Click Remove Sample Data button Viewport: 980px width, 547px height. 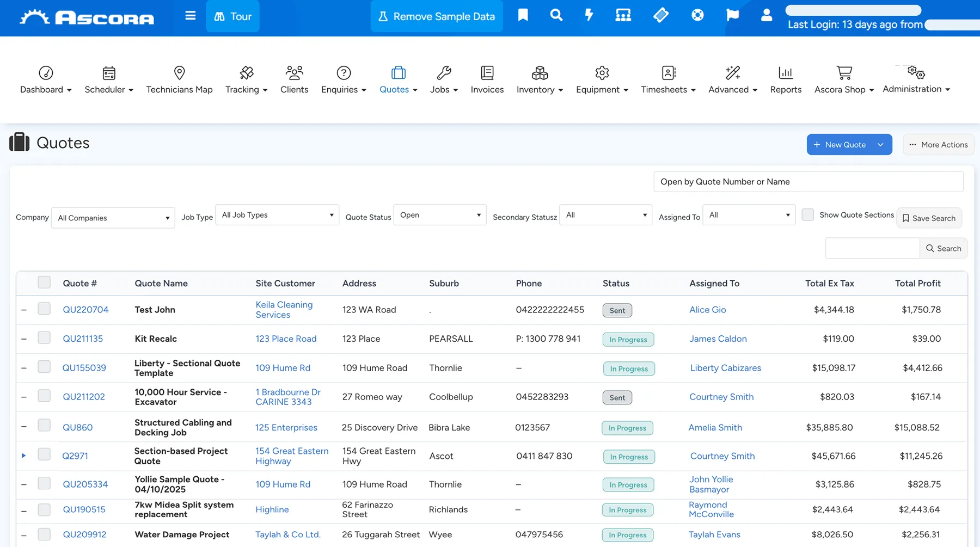pyautogui.click(x=437, y=16)
